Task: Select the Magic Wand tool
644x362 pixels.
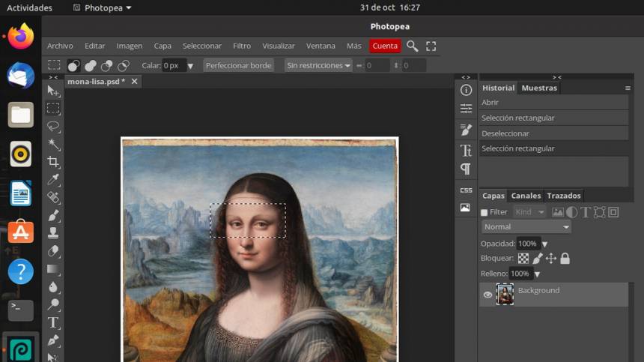Action: tap(53, 144)
